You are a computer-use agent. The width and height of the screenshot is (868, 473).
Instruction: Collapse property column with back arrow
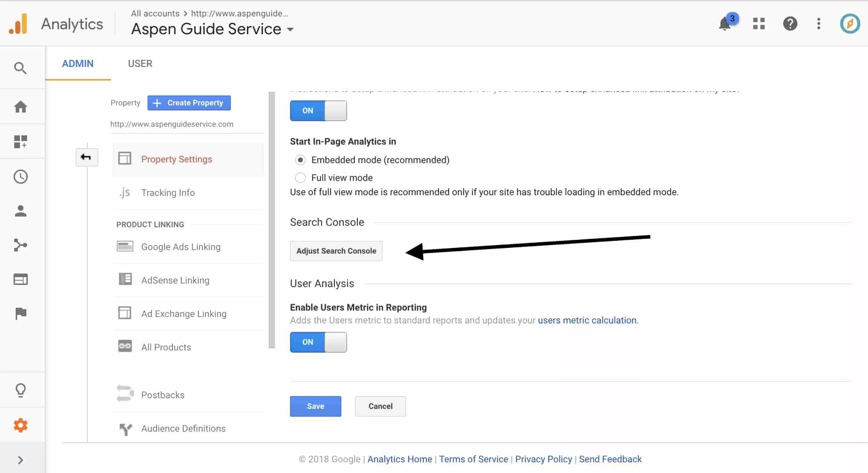tap(87, 157)
